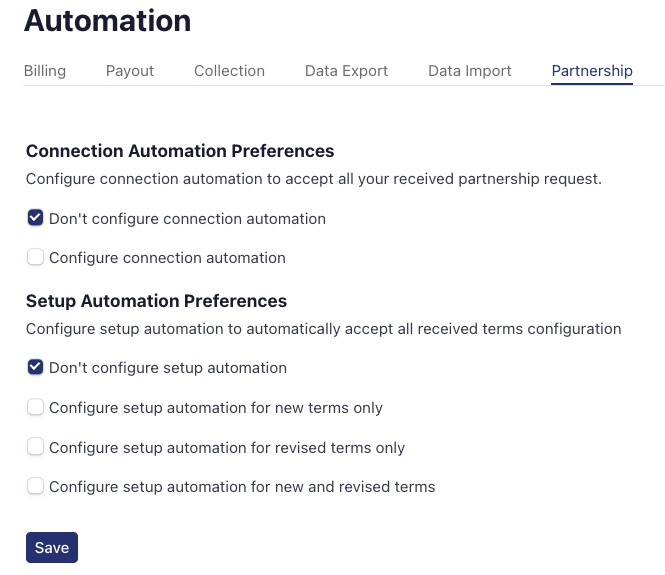Go to the Collection tab
The width and height of the screenshot is (665, 575).
click(229, 71)
